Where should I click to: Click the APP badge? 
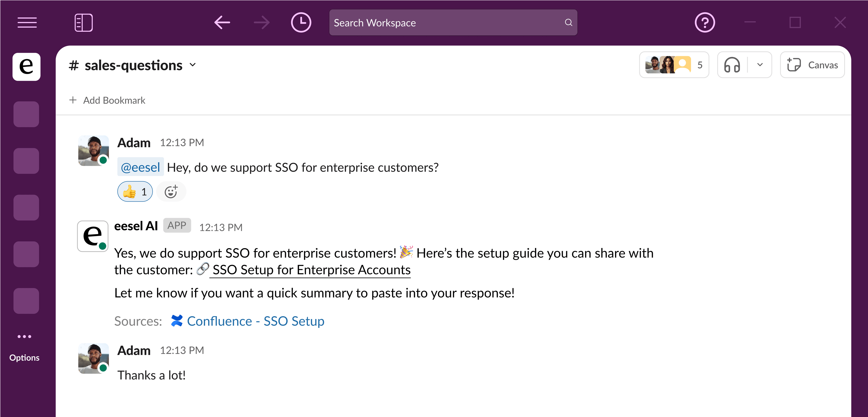177,225
